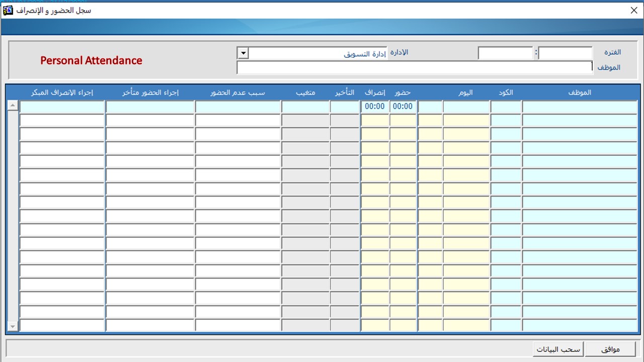Click first row متغيب cell
644x362 pixels.
(305, 107)
